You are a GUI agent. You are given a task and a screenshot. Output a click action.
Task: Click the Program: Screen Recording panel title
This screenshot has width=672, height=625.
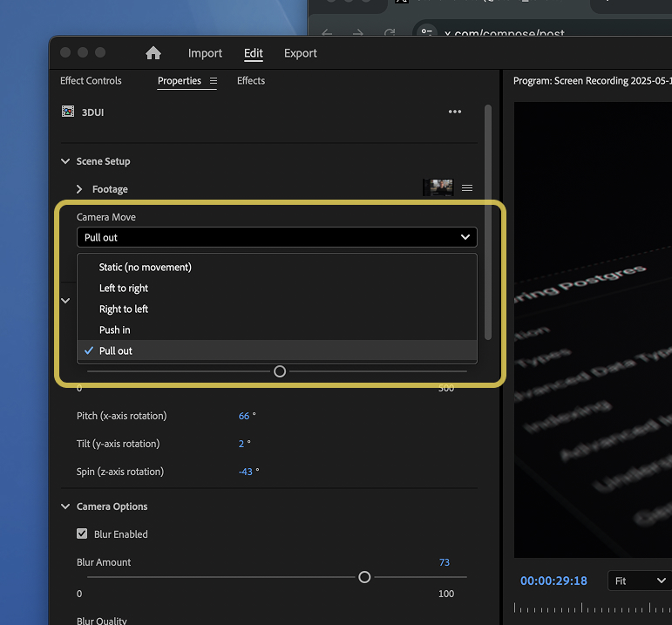point(593,80)
